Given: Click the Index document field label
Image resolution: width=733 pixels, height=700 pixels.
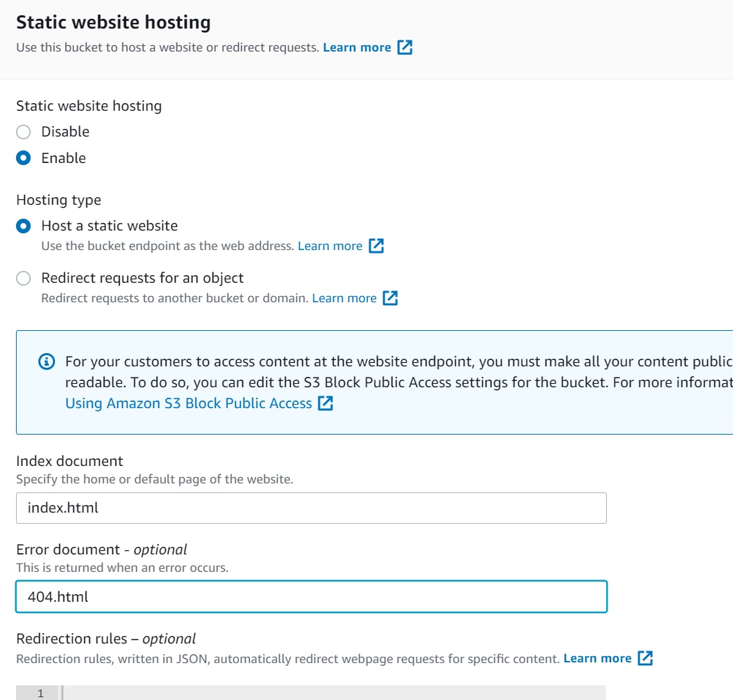Looking at the screenshot, I should pos(70,461).
